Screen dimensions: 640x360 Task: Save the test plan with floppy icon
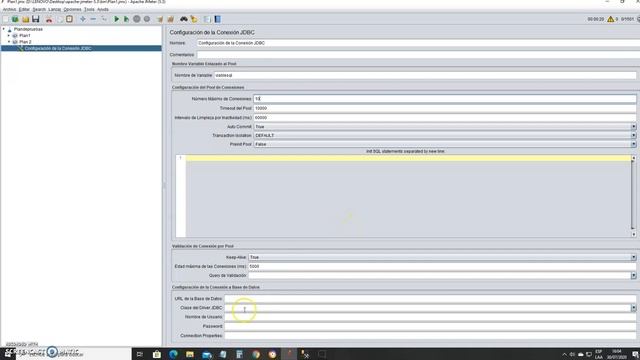pos(36,19)
